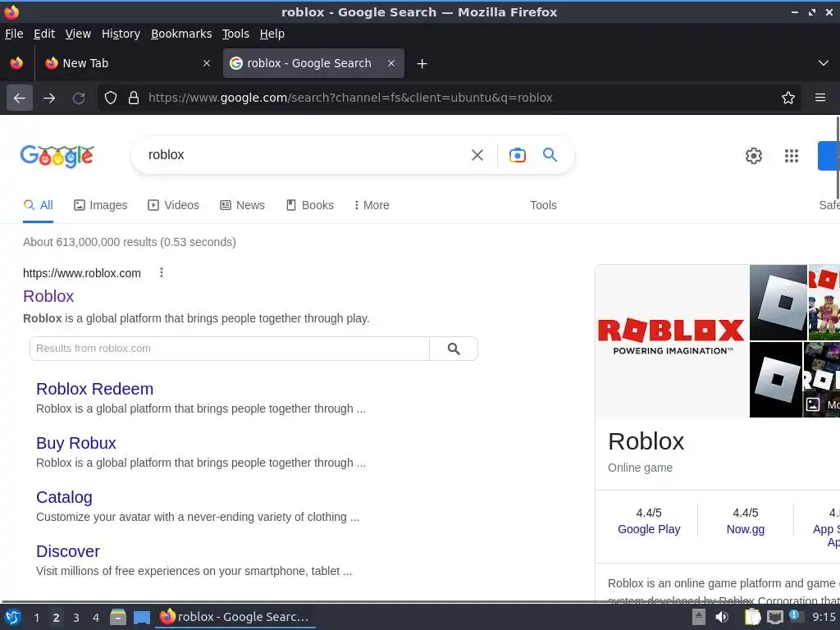840x630 pixels.
Task: Search by image with the camera icon
Action: tap(517, 155)
